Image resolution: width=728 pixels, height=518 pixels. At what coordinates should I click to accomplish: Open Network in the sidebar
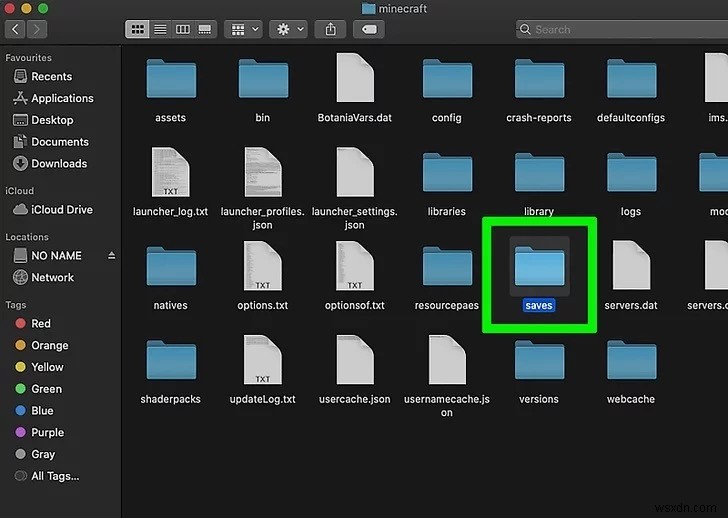[x=43, y=278]
